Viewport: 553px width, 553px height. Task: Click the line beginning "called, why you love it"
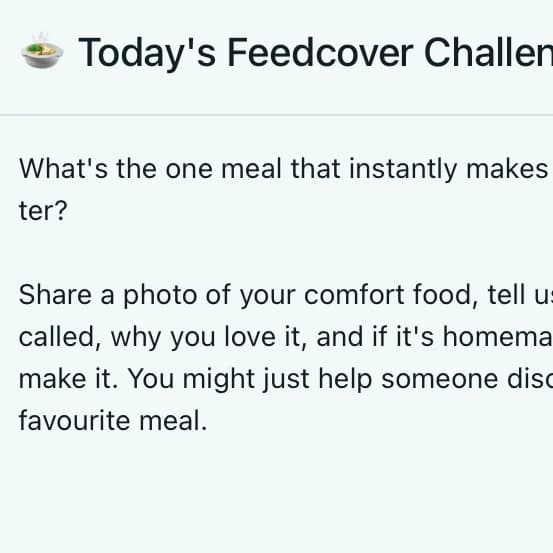(286, 337)
